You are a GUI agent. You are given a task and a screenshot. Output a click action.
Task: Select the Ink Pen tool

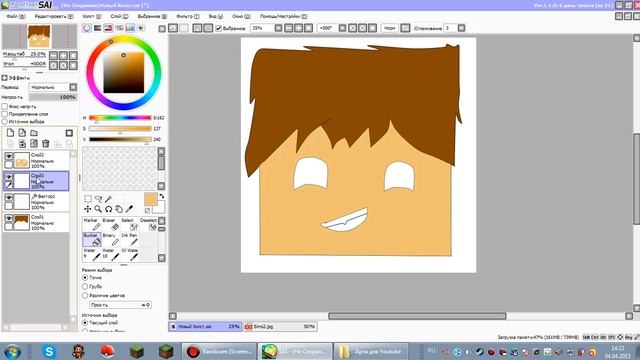pos(129,239)
